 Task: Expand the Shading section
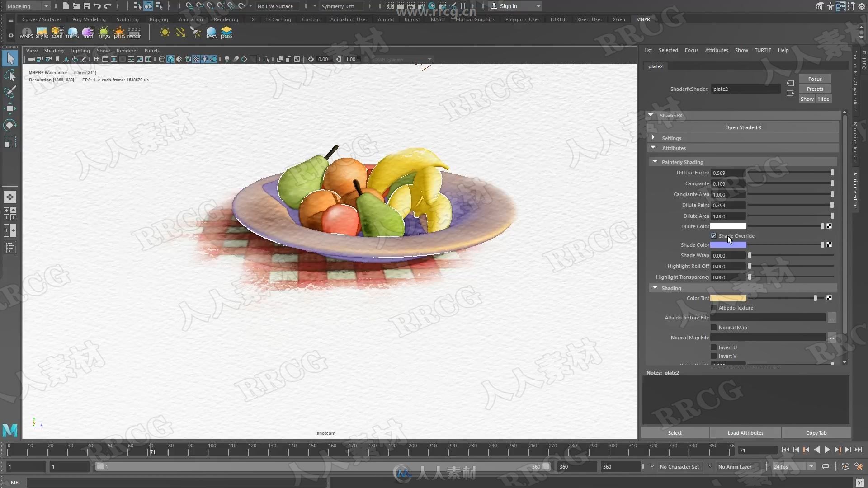pyautogui.click(x=655, y=288)
